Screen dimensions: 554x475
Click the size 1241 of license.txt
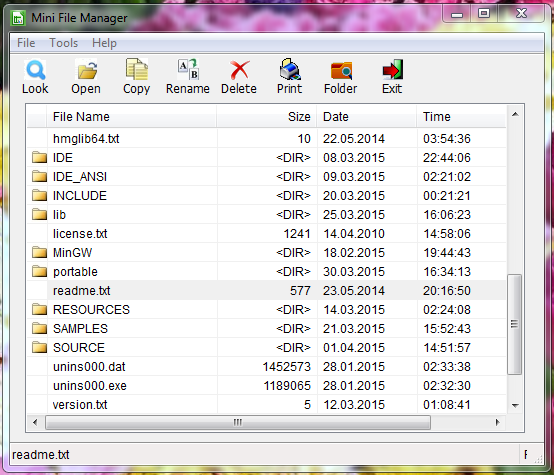click(297, 234)
